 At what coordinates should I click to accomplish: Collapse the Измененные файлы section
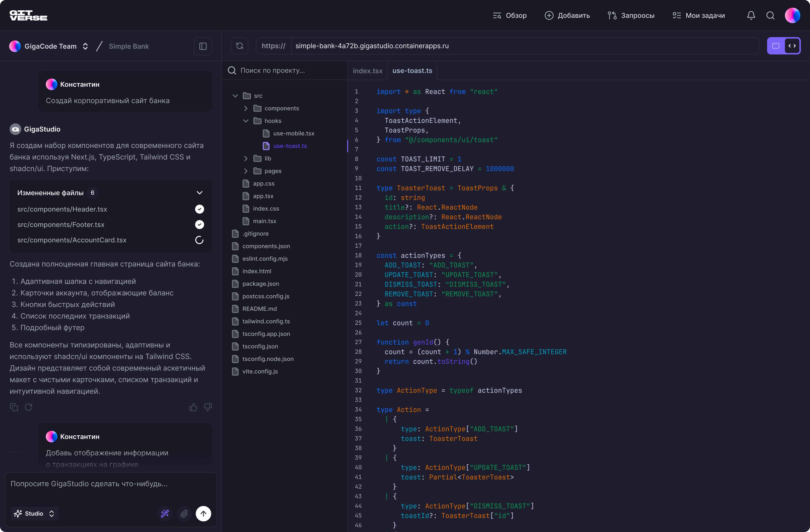199,192
